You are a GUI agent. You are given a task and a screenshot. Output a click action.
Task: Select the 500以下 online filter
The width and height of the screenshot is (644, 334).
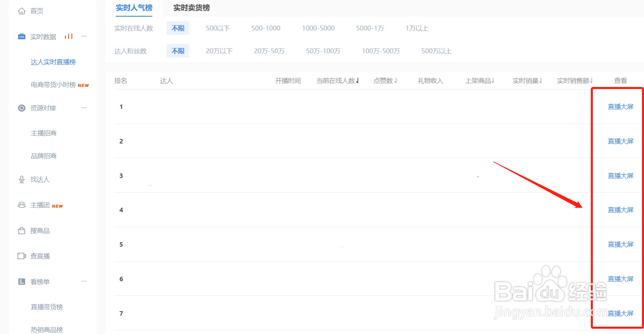(x=218, y=28)
